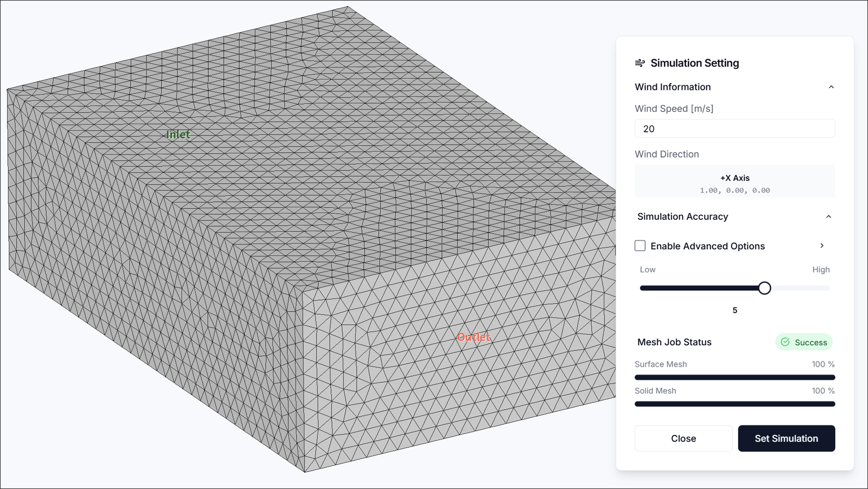The image size is (868, 489).
Task: Click the Solid Mesh progress bar
Action: [x=734, y=404]
